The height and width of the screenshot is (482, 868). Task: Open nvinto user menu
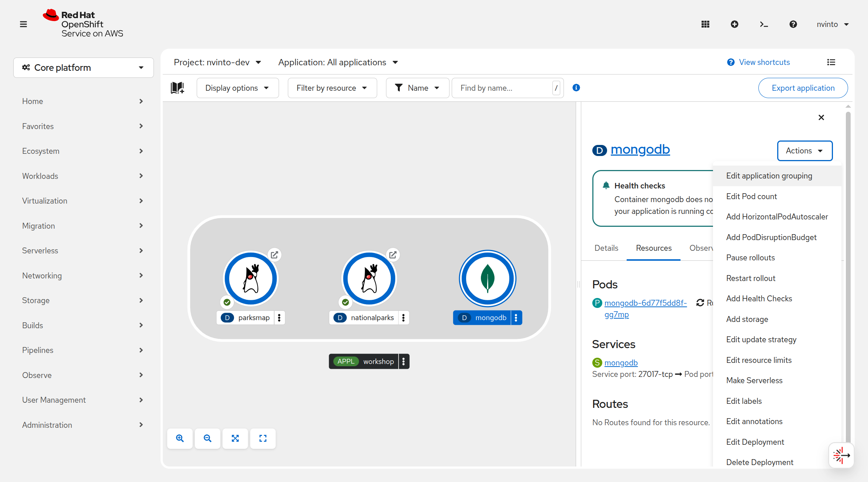click(x=833, y=24)
